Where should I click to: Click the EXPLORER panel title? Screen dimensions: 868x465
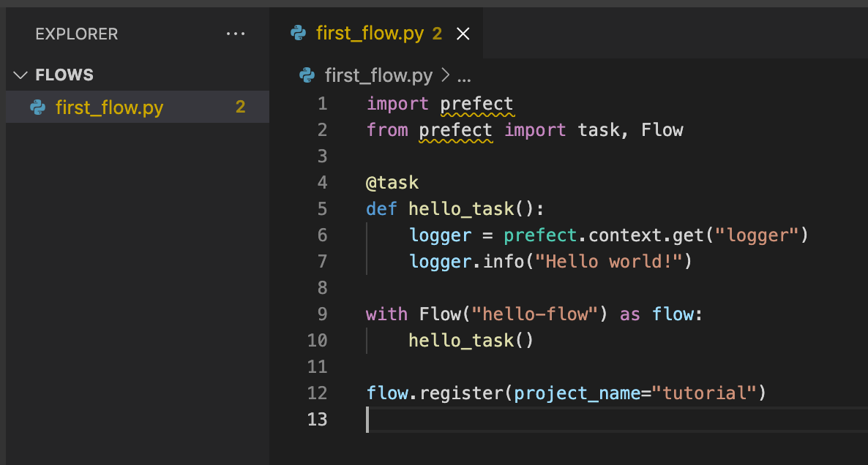[76, 34]
